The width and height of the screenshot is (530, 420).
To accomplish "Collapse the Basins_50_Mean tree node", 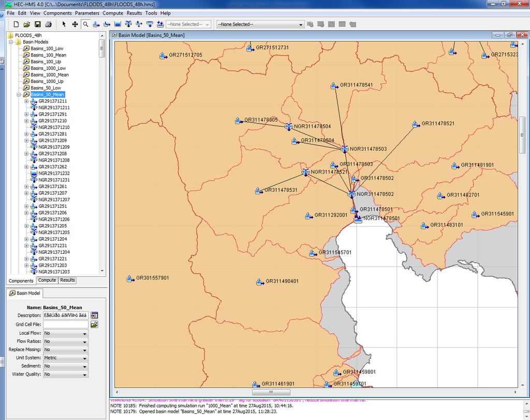I will click(x=19, y=95).
